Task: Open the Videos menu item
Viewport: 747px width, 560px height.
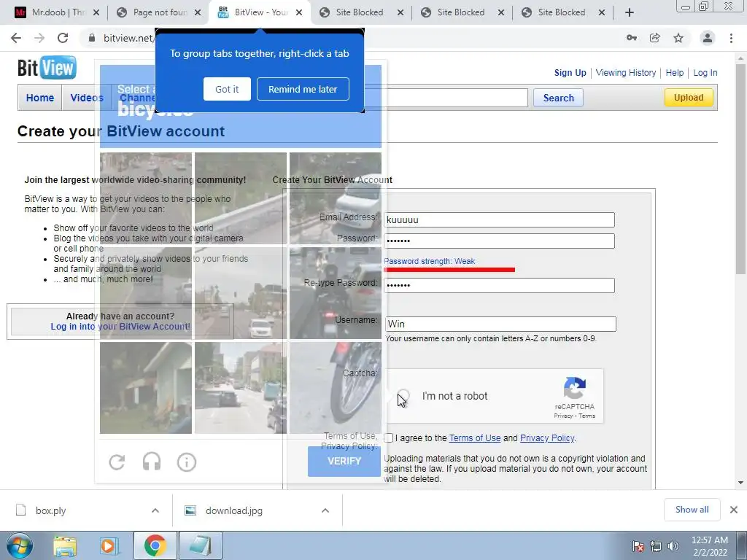Action: pyautogui.click(x=87, y=98)
